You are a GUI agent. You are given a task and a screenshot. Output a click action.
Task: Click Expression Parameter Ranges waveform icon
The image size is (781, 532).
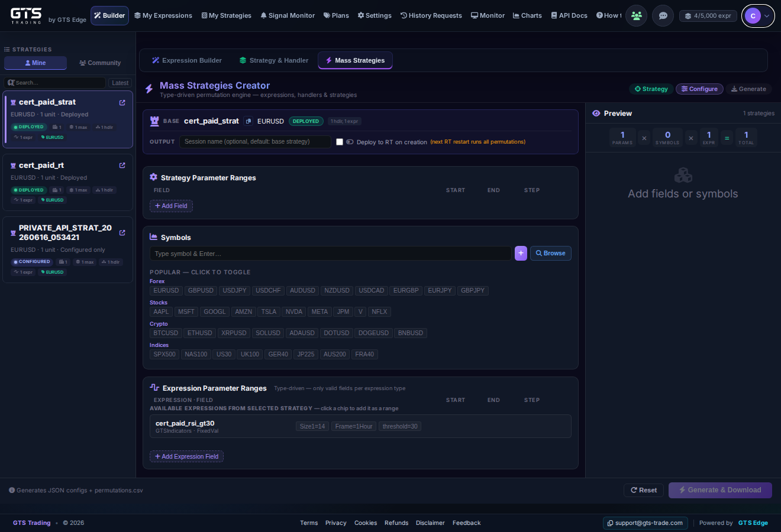coord(154,388)
